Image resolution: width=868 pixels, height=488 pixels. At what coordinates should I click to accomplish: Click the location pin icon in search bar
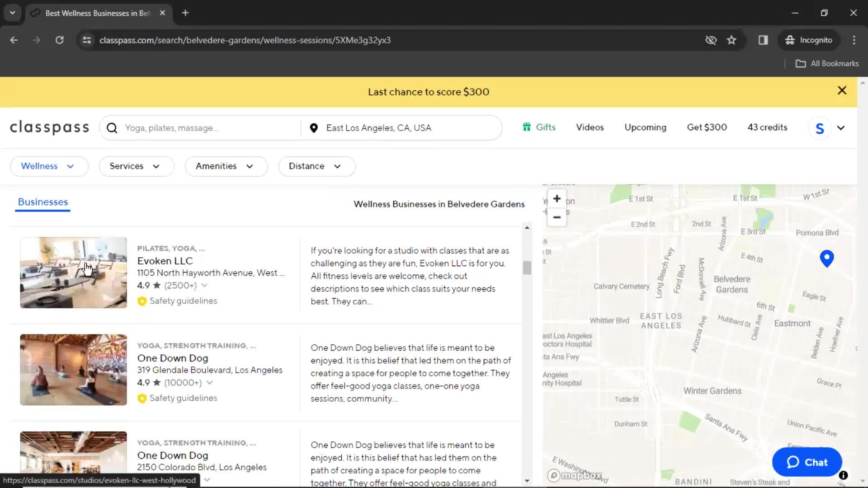point(314,128)
